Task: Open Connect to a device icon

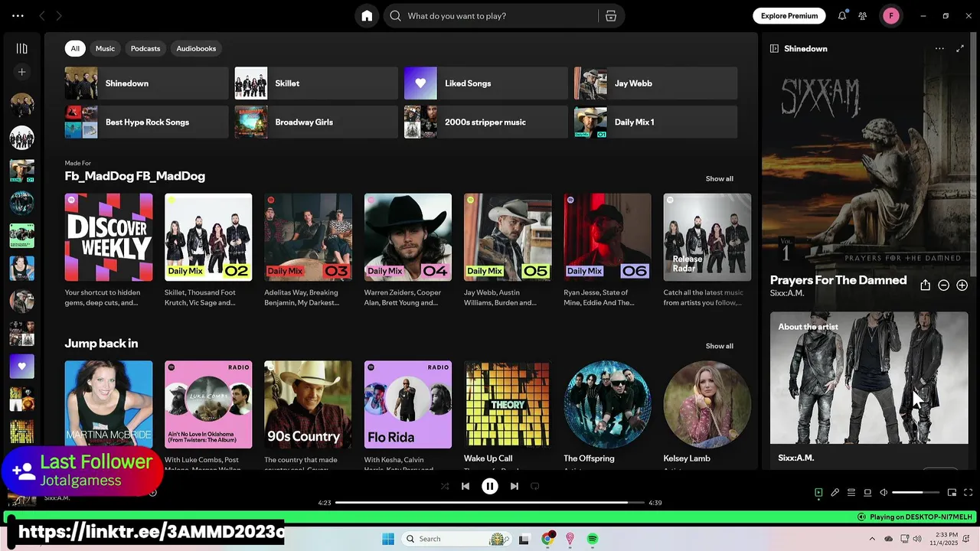Action: 867,493
